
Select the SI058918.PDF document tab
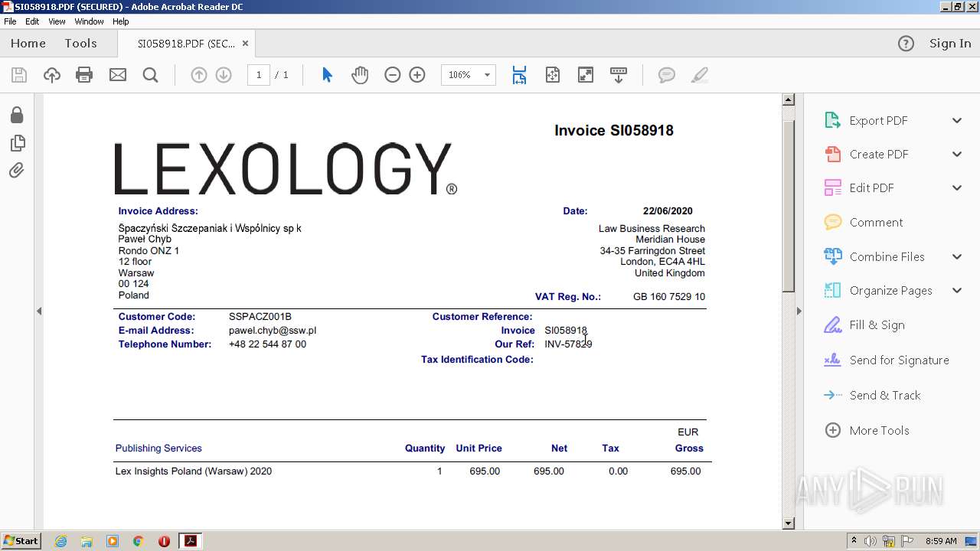(186, 44)
